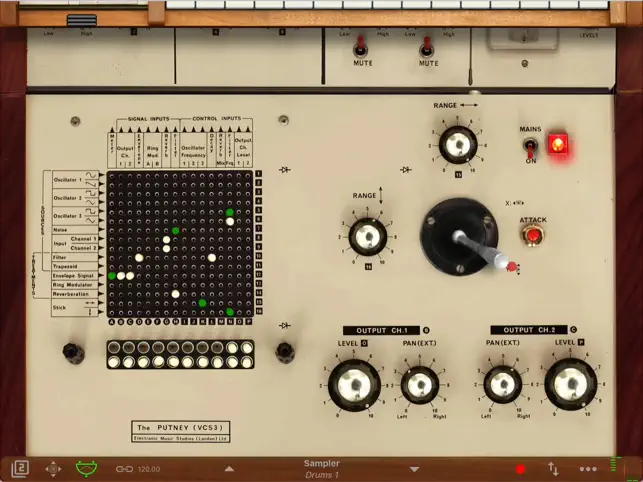This screenshot has width=643, height=482.
Task: Tap the link sync chain icon
Action: [124, 469]
